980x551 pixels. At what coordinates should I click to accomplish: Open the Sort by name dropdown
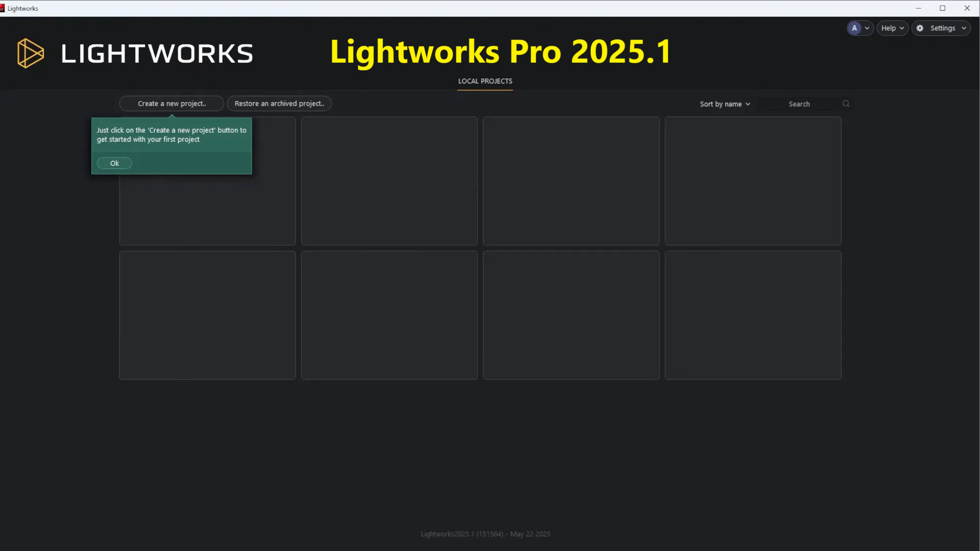pyautogui.click(x=724, y=104)
